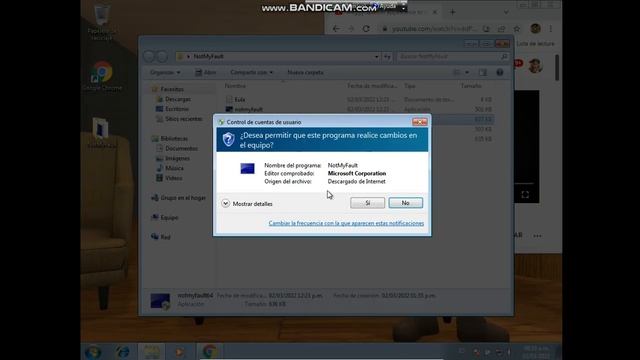This screenshot has width=640, height=360.
Task: Select Bibliotecas in the navigation pane
Action: click(x=170, y=139)
